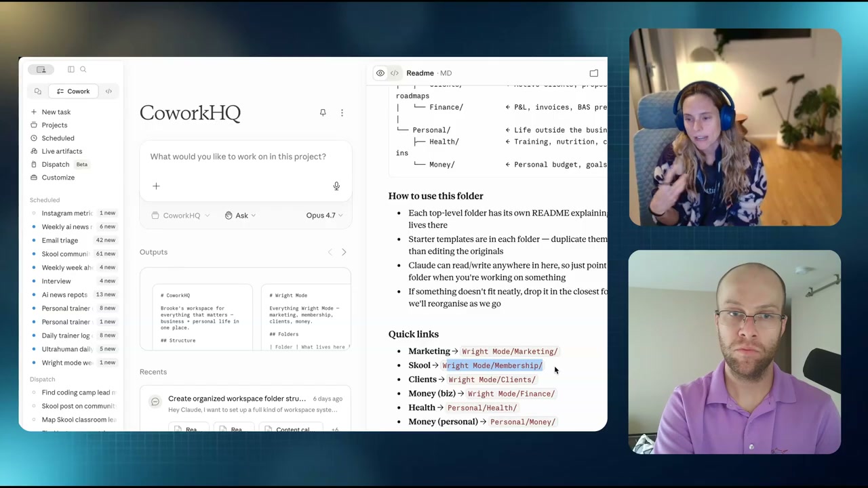The height and width of the screenshot is (488, 868).
Task: Toggle the sidebar panel icon
Action: 71,69
